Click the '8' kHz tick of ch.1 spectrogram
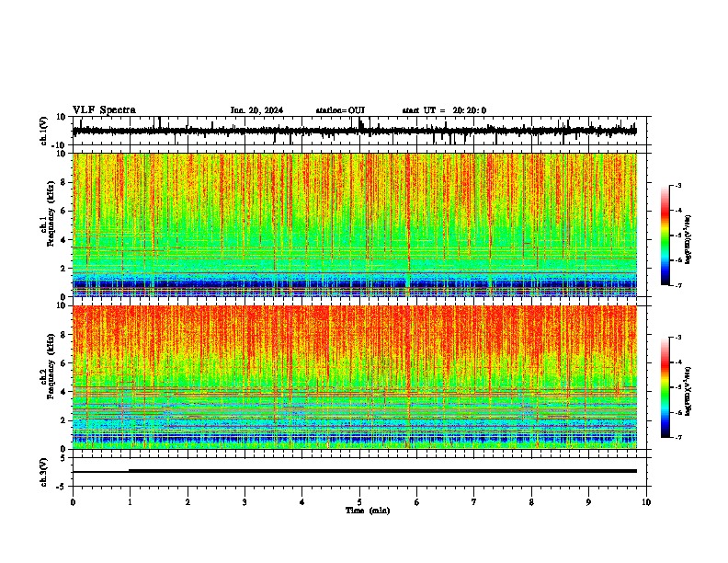Image resolution: width=728 pixels, height=563 pixels. [x=63, y=182]
